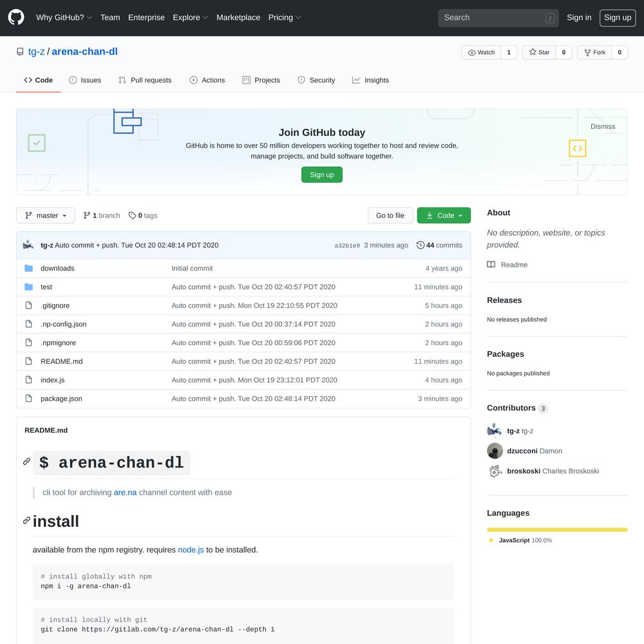This screenshot has width=644, height=644.
Task: Click the commit history clock icon
Action: pos(420,245)
